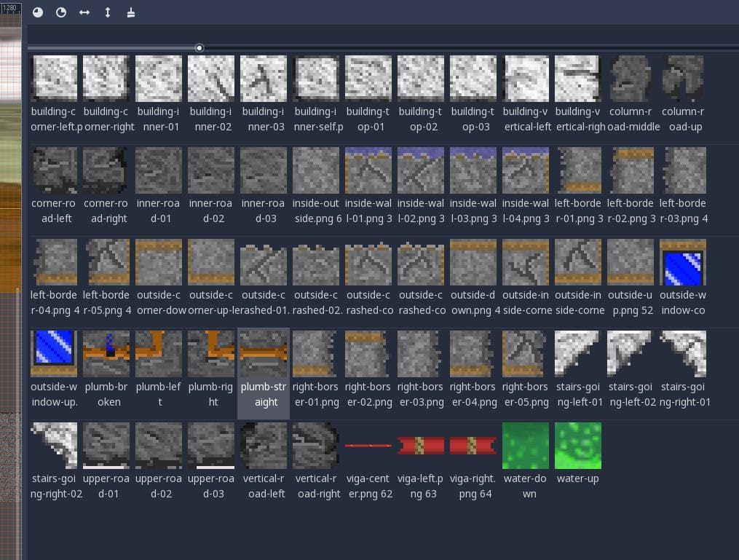Click the tile icon size slider handle

tap(199, 48)
